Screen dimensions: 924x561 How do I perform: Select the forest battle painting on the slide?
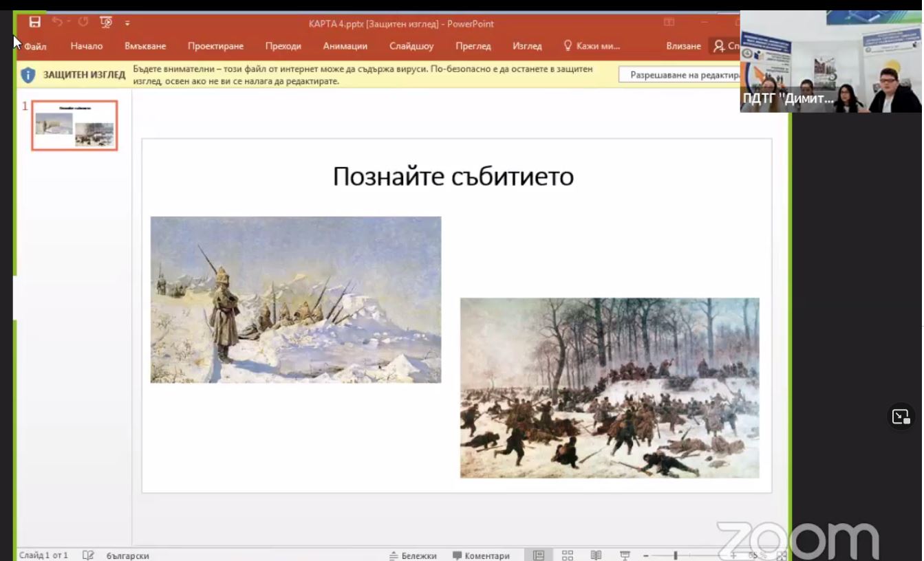tap(610, 388)
